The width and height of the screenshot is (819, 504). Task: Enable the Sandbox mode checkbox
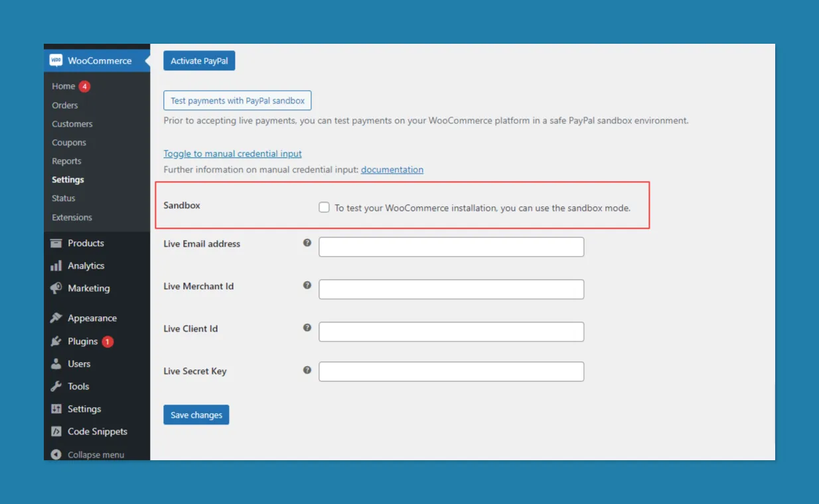click(324, 208)
